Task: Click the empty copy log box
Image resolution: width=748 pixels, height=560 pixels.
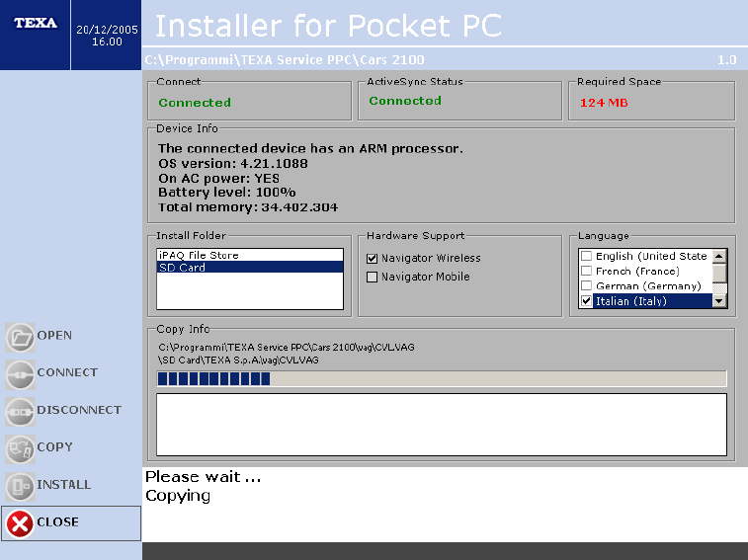Action: (x=442, y=425)
